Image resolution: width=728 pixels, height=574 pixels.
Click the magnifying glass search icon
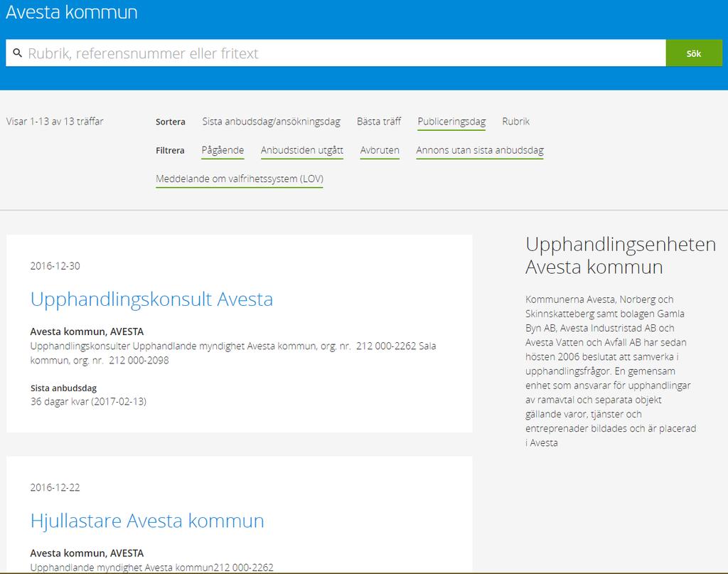(17, 53)
